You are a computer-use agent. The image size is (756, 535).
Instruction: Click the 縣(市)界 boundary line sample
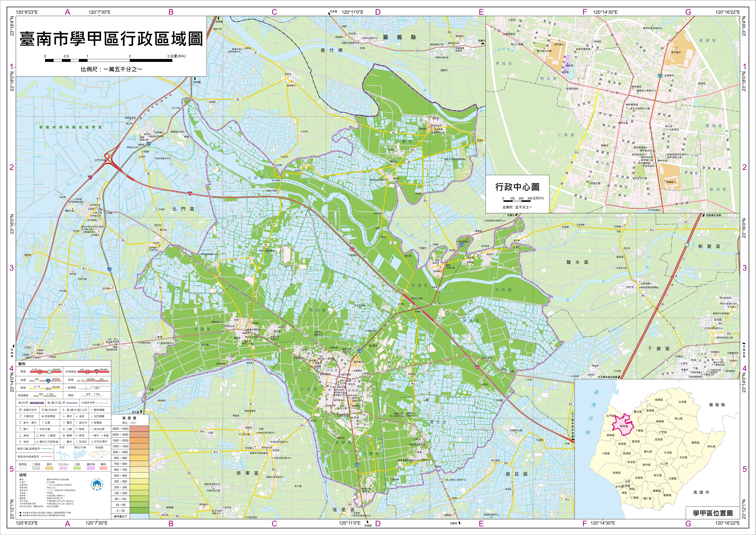coord(37,403)
